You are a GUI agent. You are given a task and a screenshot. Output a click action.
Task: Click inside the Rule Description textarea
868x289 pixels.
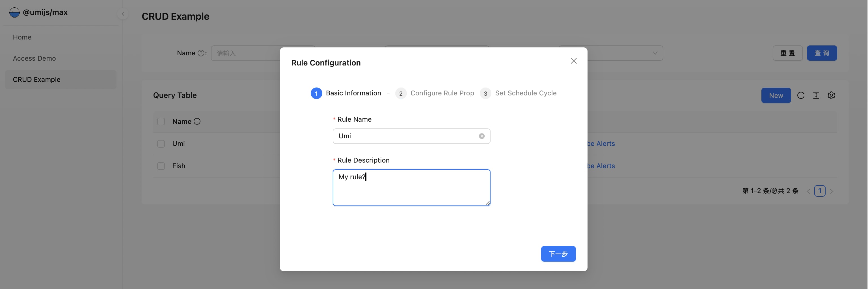(411, 187)
